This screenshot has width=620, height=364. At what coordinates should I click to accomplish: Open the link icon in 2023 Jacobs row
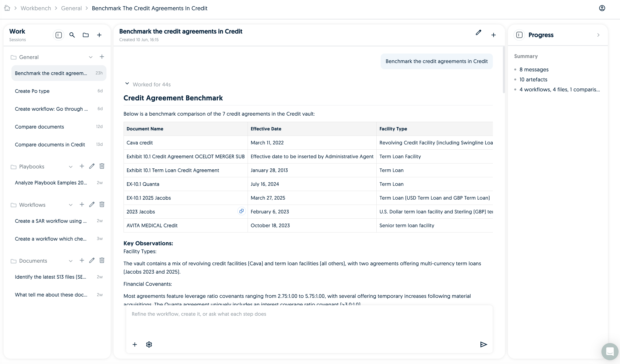click(242, 211)
